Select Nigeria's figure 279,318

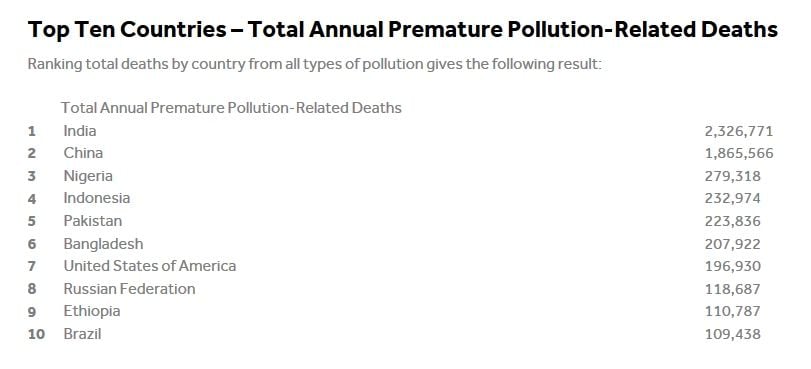(732, 176)
